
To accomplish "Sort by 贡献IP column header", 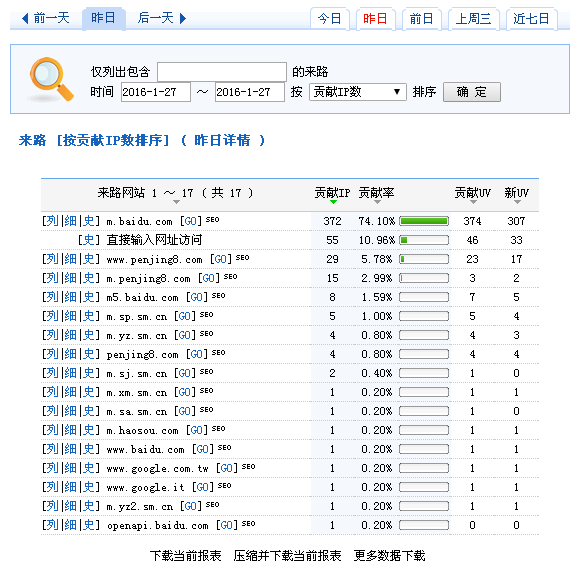I will click(332, 193).
